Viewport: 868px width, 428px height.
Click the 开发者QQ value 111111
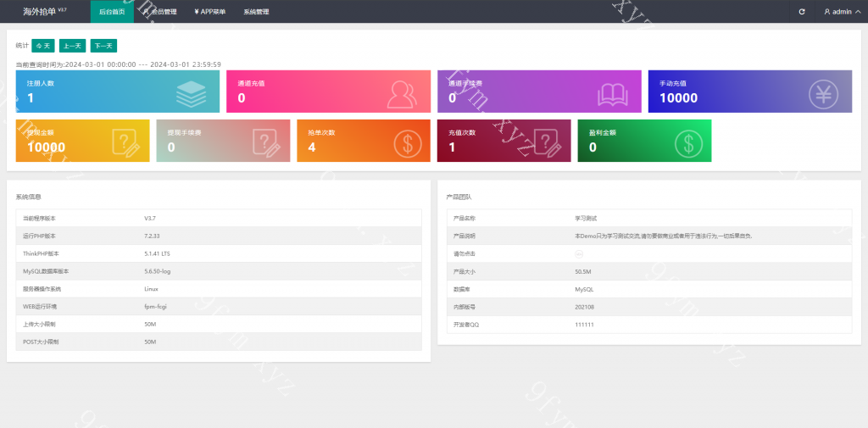[x=585, y=325]
